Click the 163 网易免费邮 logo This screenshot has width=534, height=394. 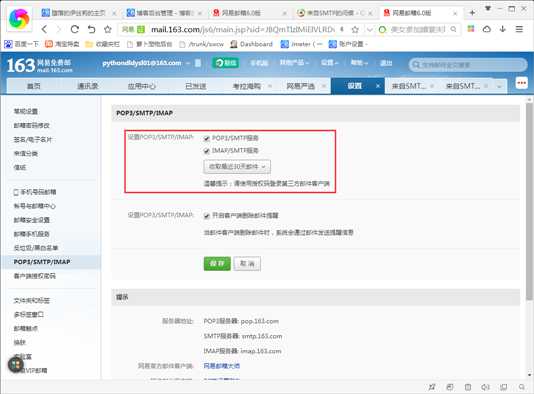coord(39,65)
